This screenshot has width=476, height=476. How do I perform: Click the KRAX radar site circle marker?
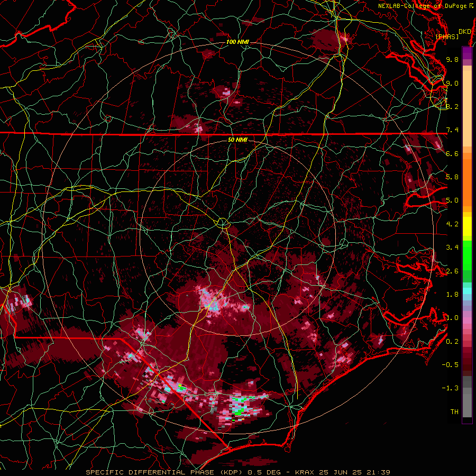[x=223, y=223]
